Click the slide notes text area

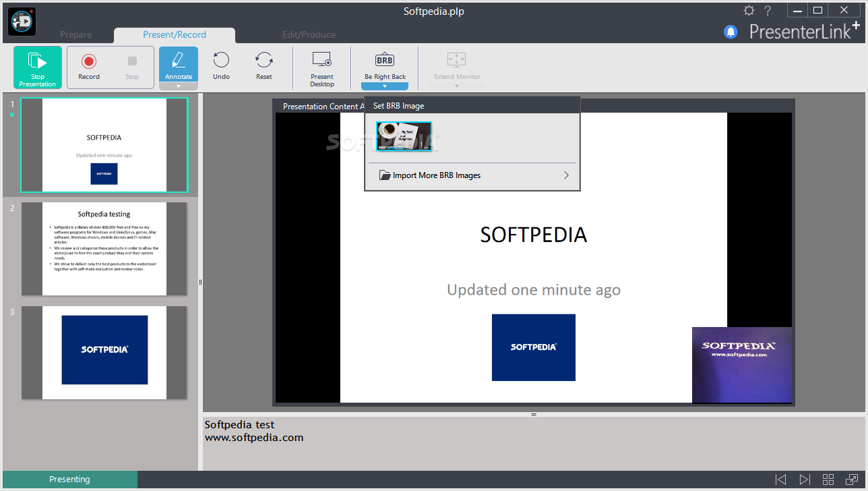[x=534, y=444]
